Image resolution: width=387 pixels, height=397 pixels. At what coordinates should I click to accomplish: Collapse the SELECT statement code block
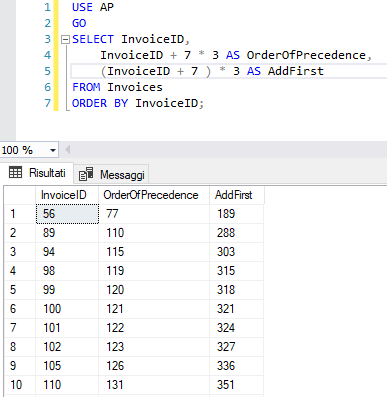click(x=65, y=40)
